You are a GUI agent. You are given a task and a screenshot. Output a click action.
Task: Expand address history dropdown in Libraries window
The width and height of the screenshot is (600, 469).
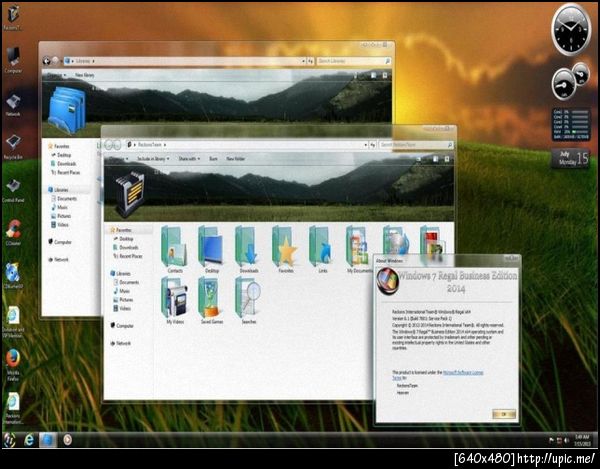tap(303, 61)
